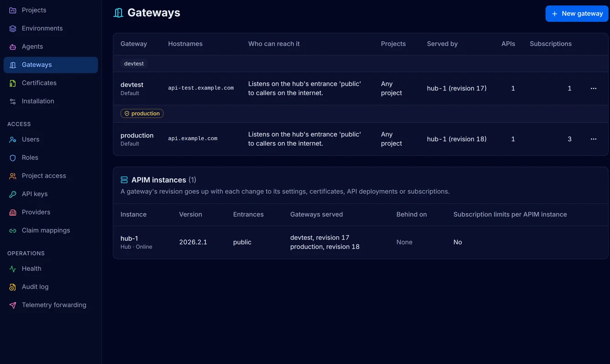This screenshot has width=610, height=364.
Task: Click the 'Who can reach it' column header
Action: coord(274,44)
